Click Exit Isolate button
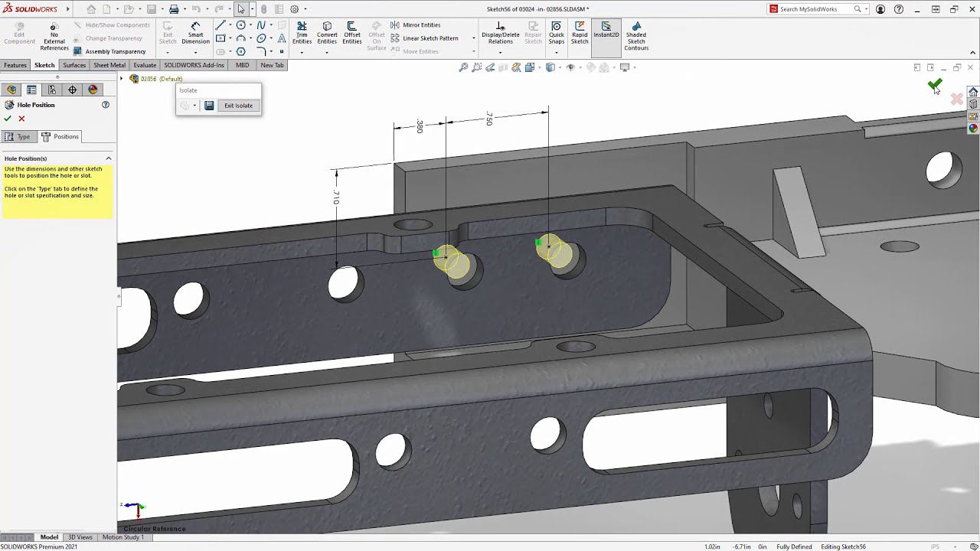 pos(238,106)
